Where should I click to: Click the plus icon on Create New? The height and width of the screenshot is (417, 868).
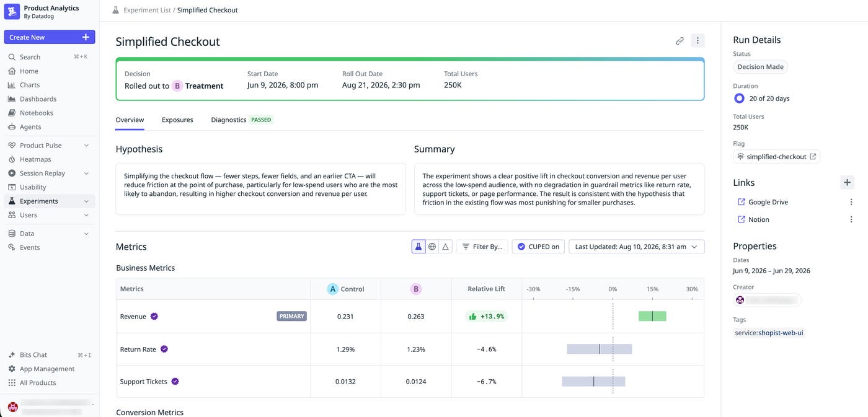coord(86,37)
